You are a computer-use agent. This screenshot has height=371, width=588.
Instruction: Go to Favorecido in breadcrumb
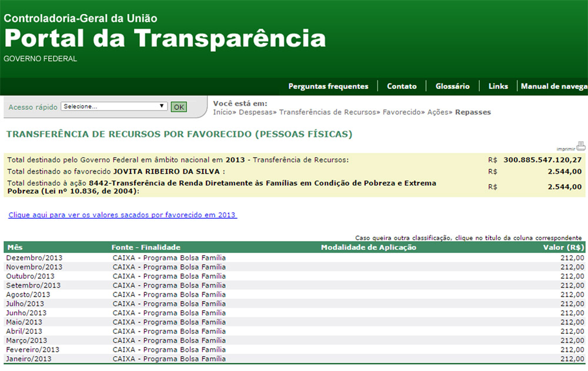[x=401, y=112]
